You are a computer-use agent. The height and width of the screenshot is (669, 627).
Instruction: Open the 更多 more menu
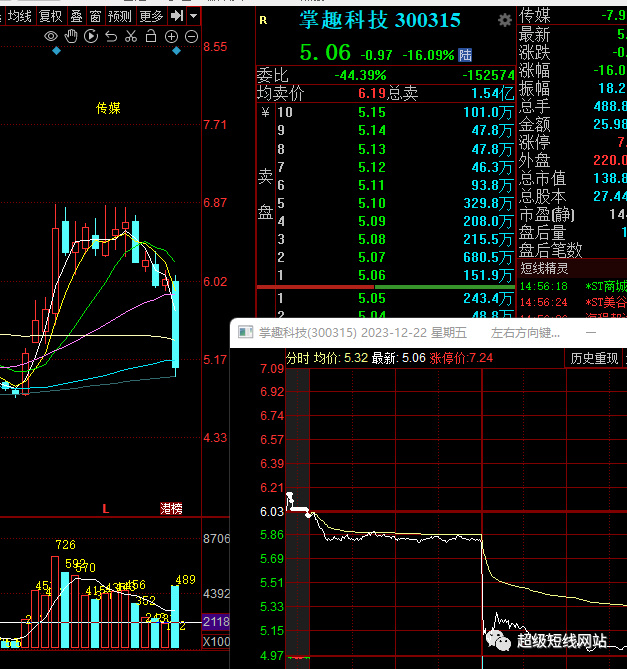(151, 16)
